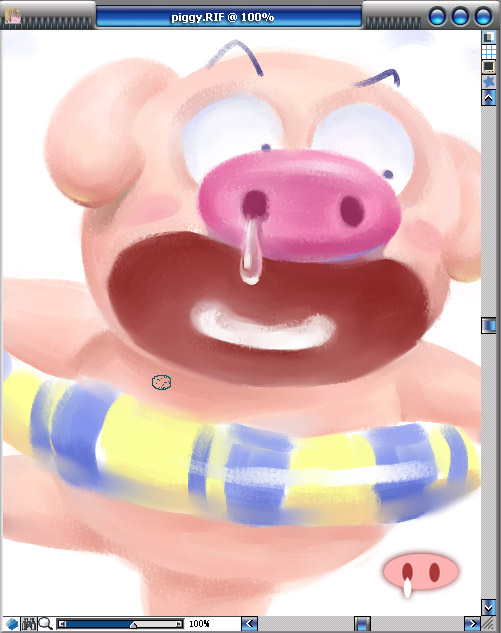Click the zoom slider decrease arrow
This screenshot has height=633, width=501.
pos(62,624)
